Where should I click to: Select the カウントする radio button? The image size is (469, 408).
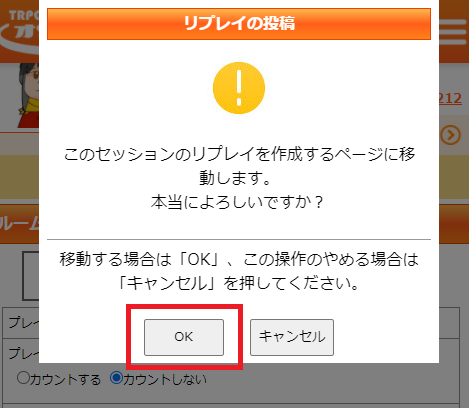[x=23, y=378]
